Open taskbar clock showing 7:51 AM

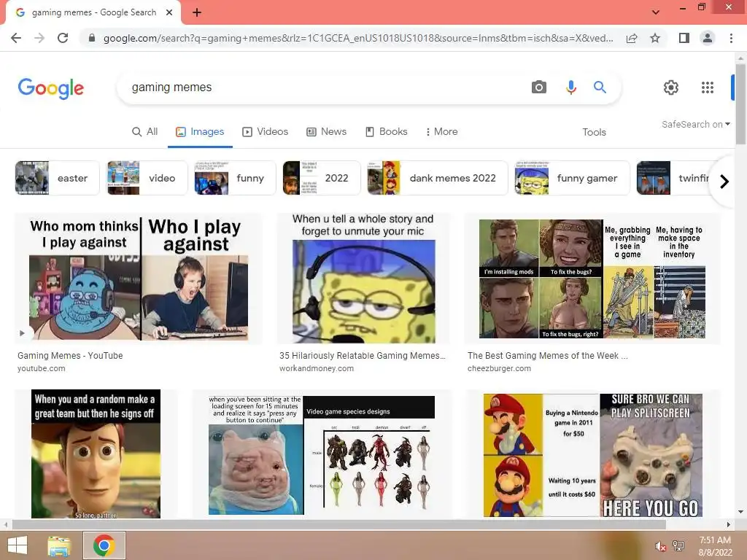(x=715, y=546)
